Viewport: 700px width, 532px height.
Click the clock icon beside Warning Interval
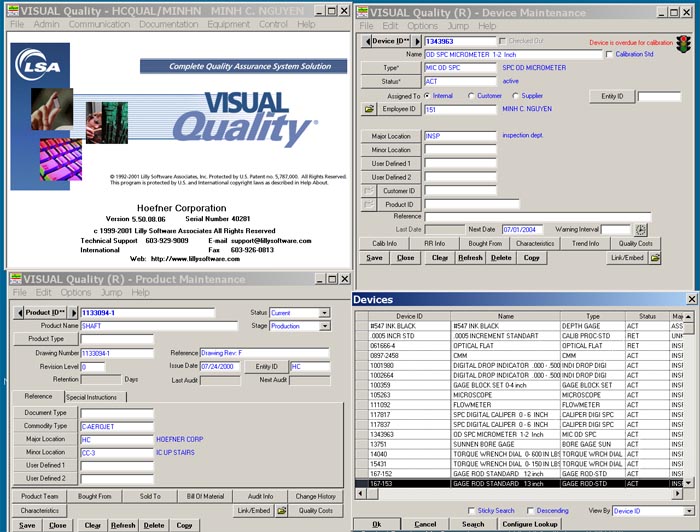coord(641,230)
